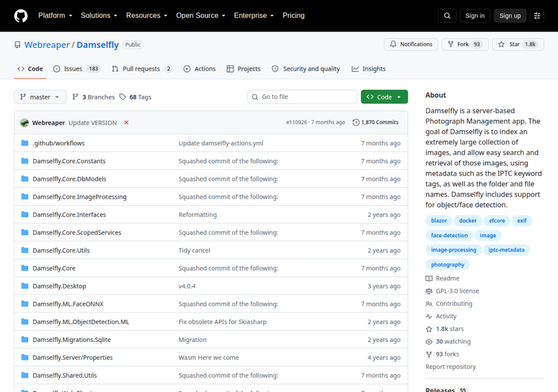
Task: Select the docker topic tag
Action: [x=468, y=220]
